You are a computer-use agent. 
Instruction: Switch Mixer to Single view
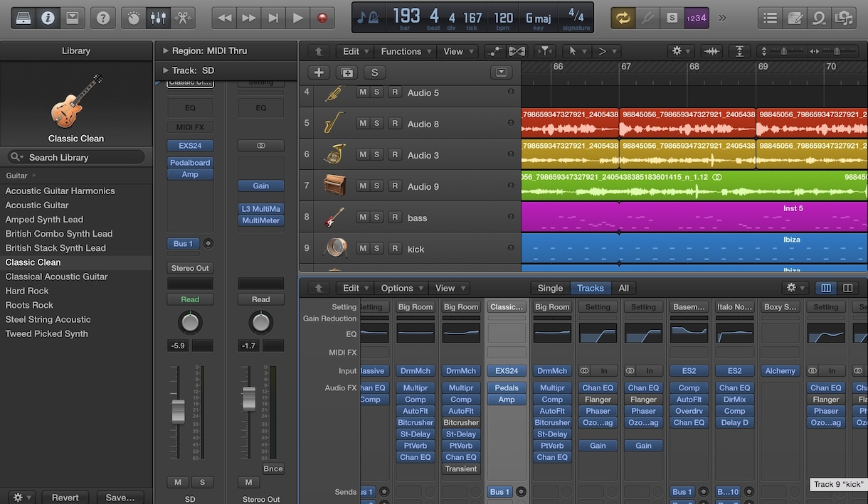[550, 288]
